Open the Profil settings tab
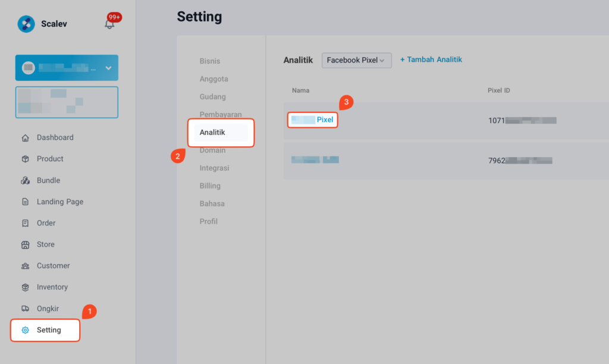Screen dimensions: 609x364 pos(209,222)
